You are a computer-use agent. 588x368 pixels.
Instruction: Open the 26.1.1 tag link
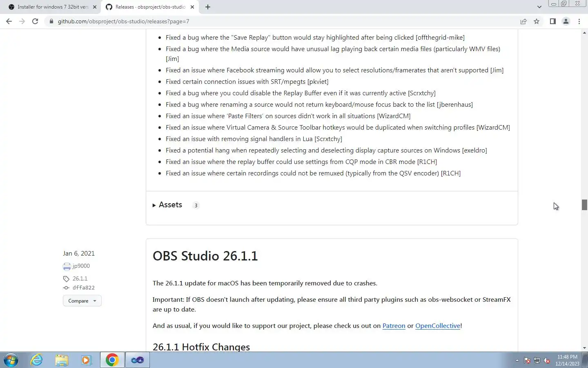click(x=80, y=278)
